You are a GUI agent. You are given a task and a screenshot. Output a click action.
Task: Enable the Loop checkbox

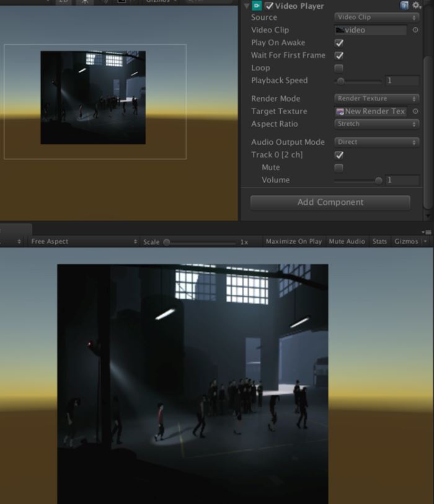[339, 68]
